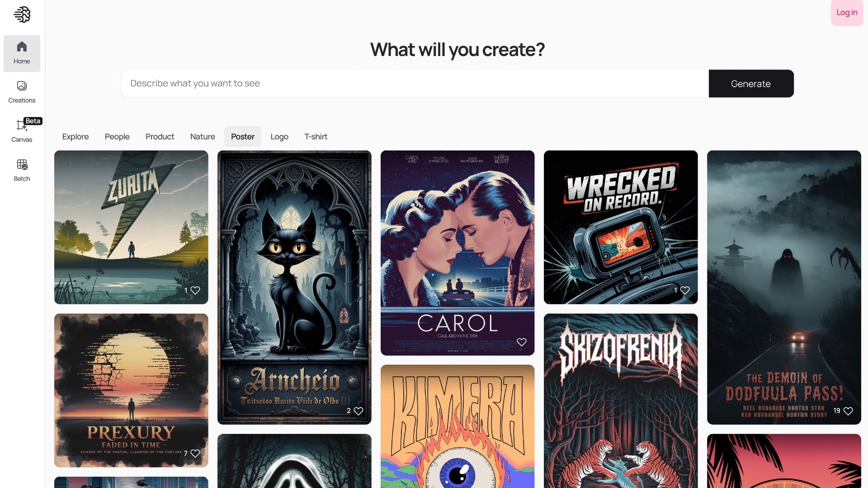Switch to the People category
Viewport: 868px width, 488px height.
117,136
